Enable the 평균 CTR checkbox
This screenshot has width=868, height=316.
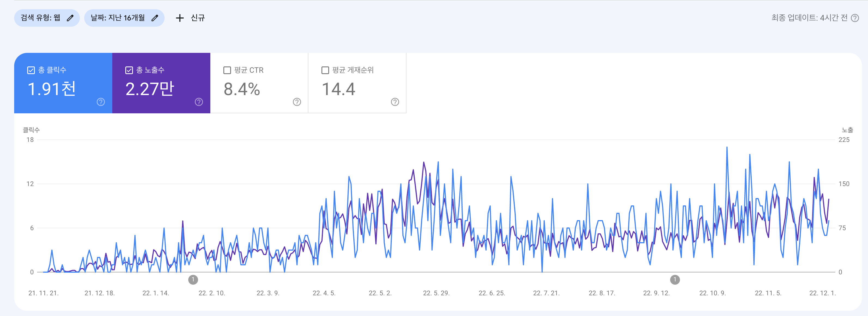point(227,70)
